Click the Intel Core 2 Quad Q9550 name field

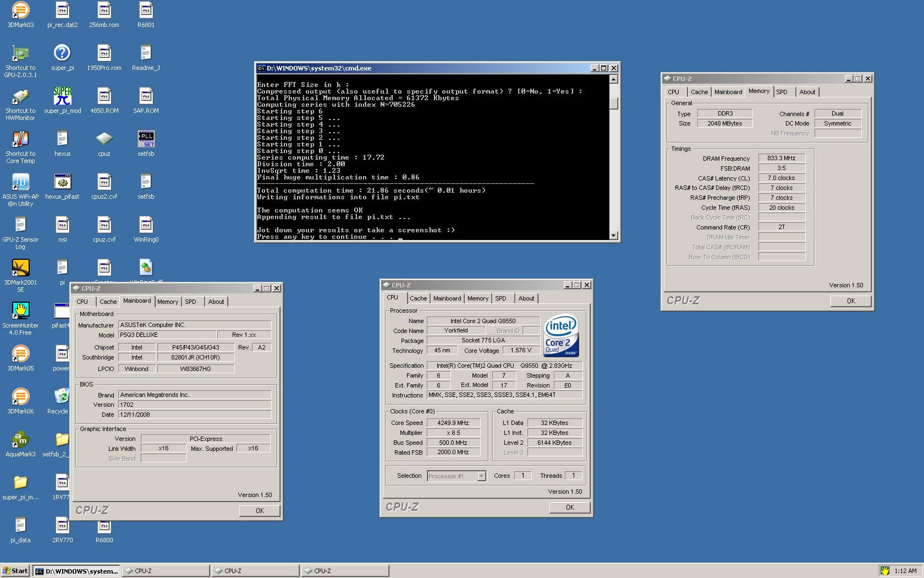tap(483, 321)
